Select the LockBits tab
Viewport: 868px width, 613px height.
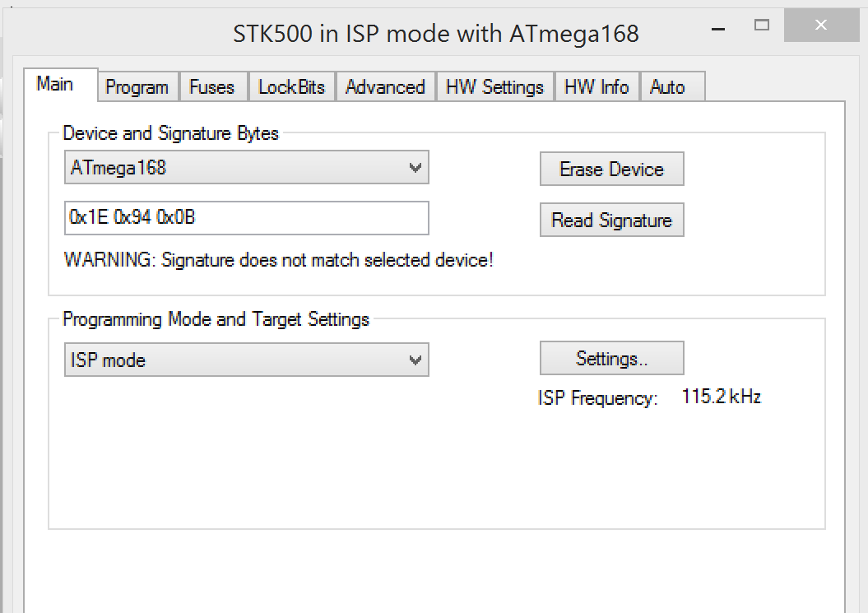291,87
